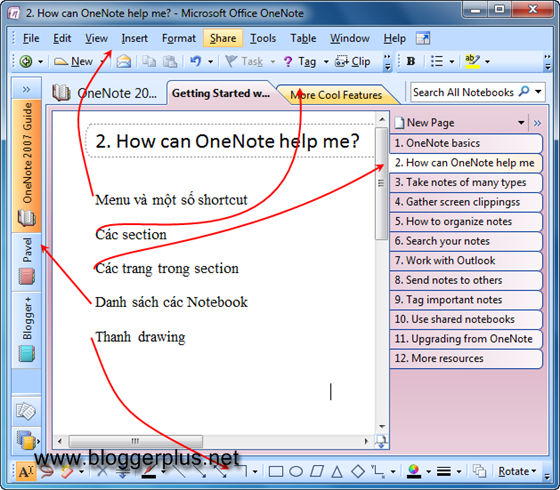Open the File menu
Screen dimensions: 560x490
pyautogui.click(x=31, y=38)
